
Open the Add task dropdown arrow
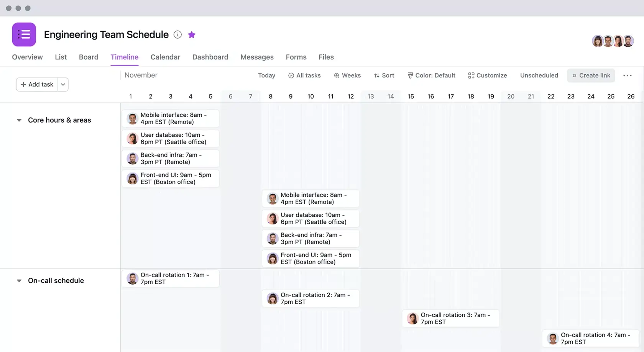63,84
